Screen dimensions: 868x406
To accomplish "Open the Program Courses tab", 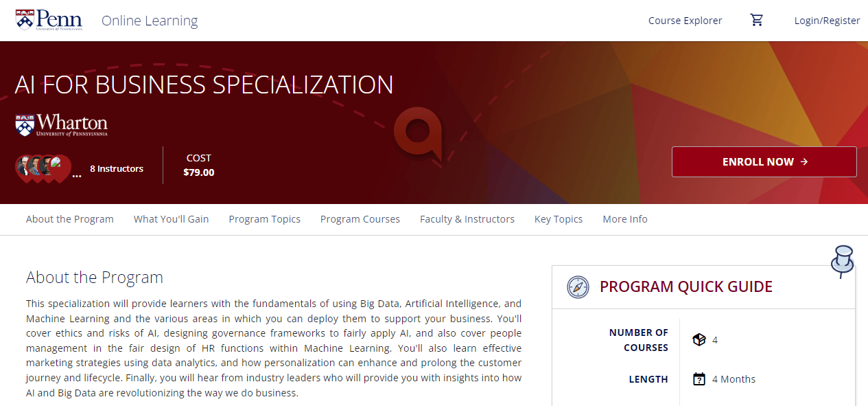I will (x=360, y=219).
